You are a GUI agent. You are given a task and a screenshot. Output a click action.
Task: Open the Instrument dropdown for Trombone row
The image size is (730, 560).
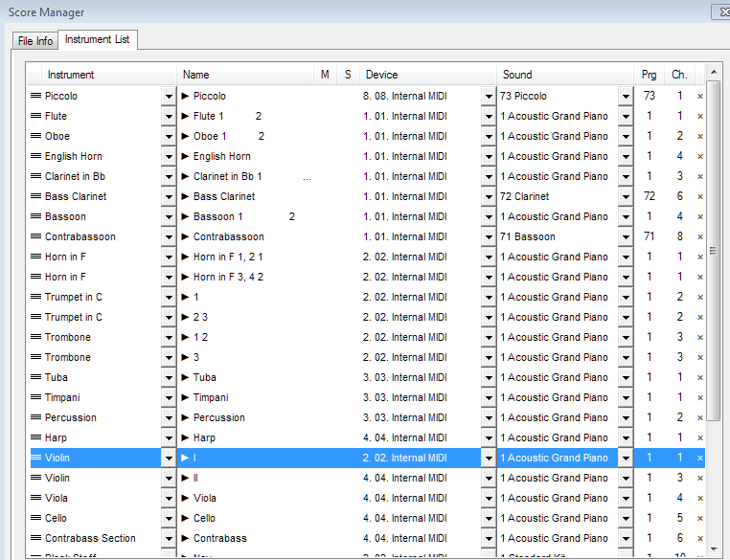coord(169,337)
